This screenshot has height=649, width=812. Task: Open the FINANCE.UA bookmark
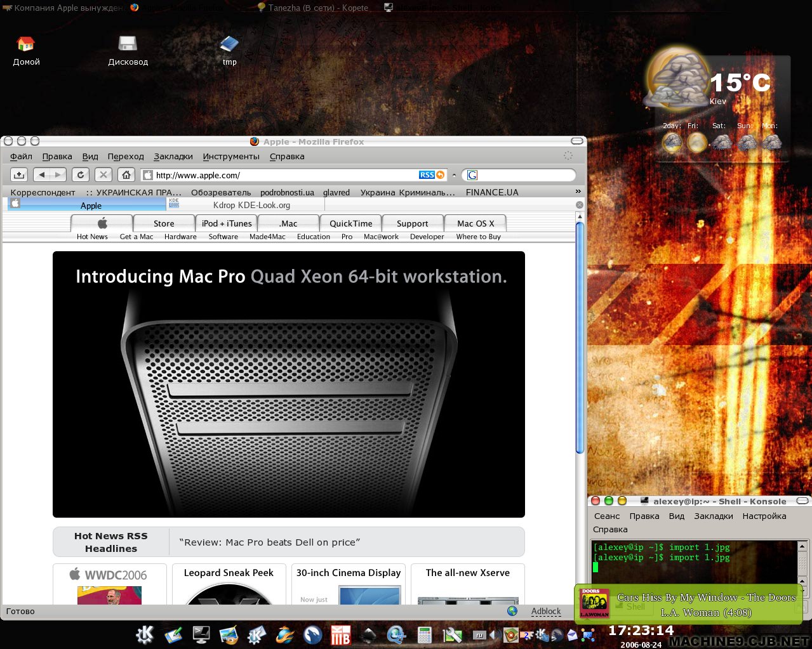pos(492,192)
